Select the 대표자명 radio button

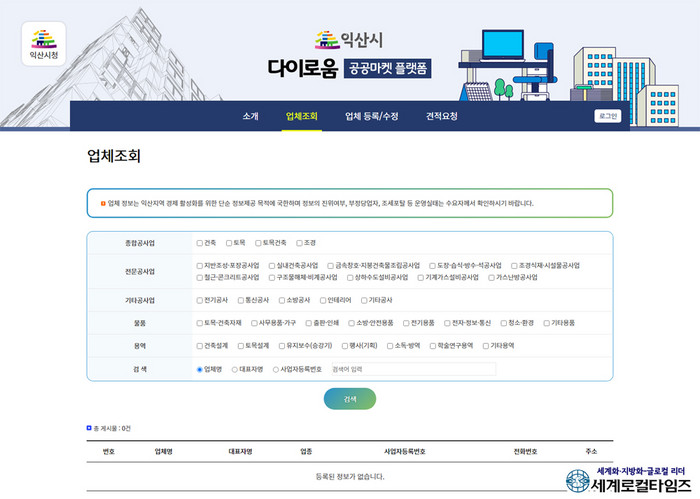pyautogui.click(x=235, y=369)
